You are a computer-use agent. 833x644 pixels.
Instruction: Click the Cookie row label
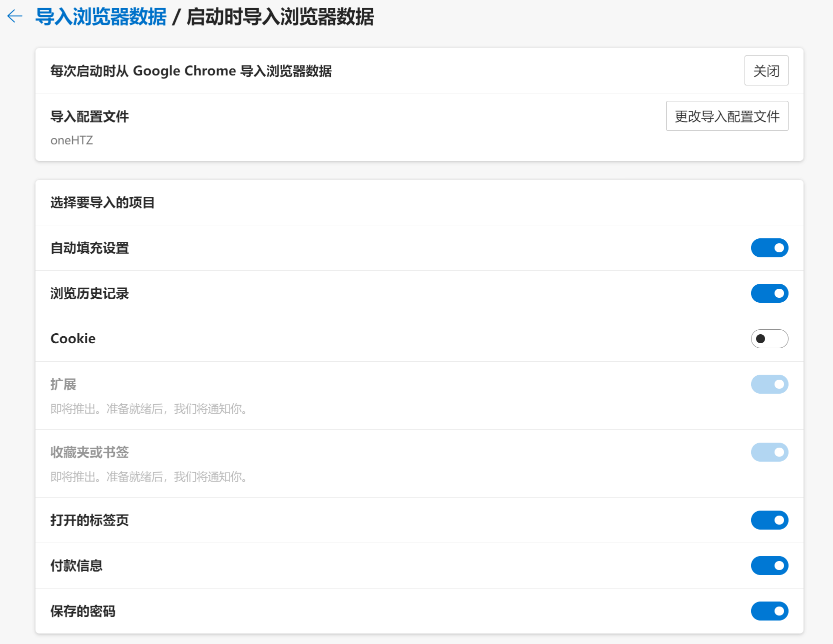(72, 339)
